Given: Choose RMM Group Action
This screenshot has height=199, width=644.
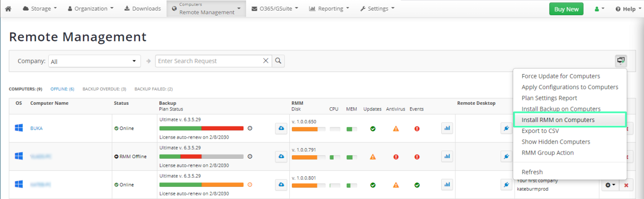Looking at the screenshot, I should coord(547,153).
